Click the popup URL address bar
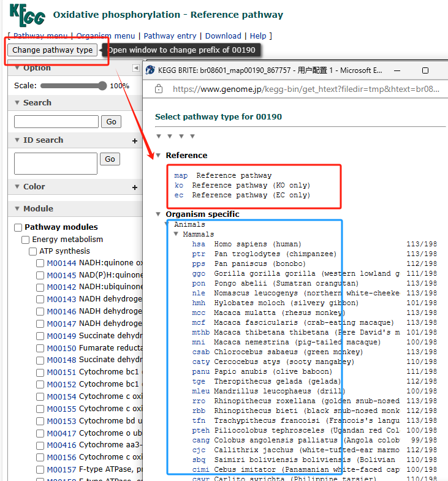 [306, 89]
